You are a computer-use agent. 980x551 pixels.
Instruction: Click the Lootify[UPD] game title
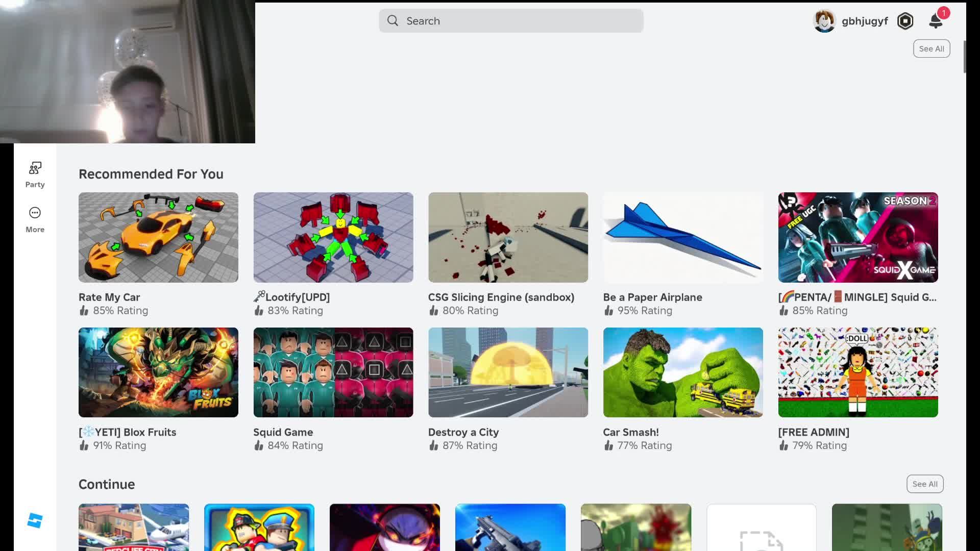pyautogui.click(x=297, y=297)
